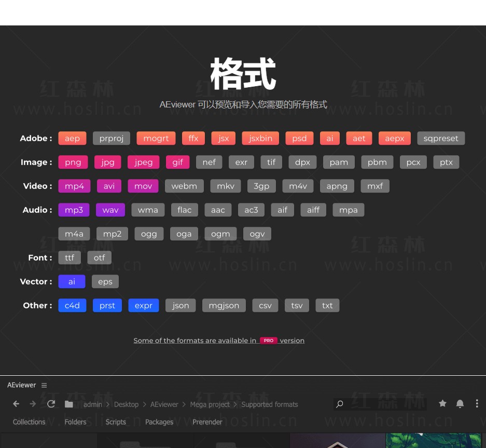The height and width of the screenshot is (448, 486).
Task: Click the txt format tag
Action: 327,306
